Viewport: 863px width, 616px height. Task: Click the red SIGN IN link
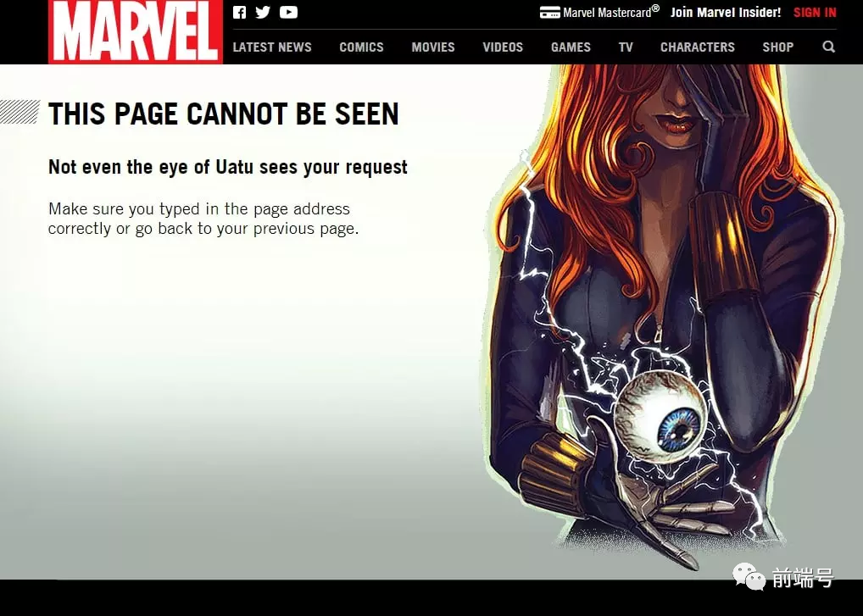coord(815,12)
